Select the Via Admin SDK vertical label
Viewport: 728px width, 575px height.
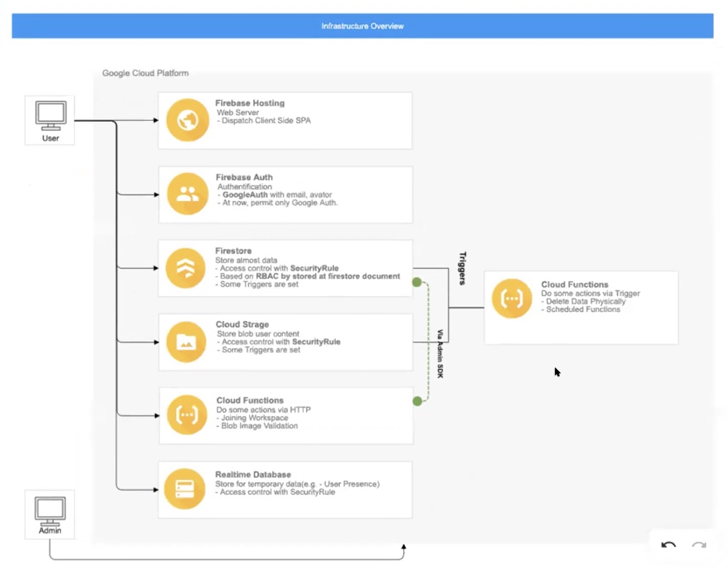coord(440,353)
